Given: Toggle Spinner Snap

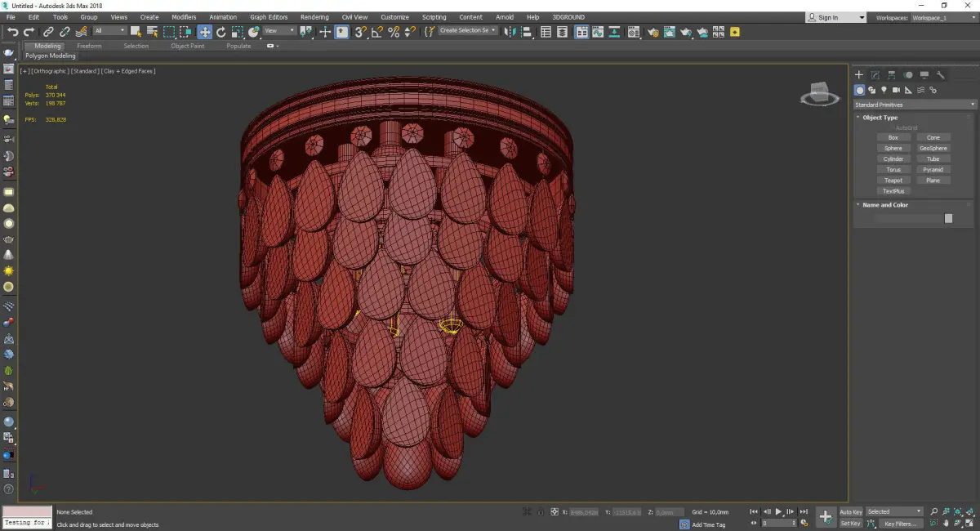Looking at the screenshot, I should click(410, 32).
